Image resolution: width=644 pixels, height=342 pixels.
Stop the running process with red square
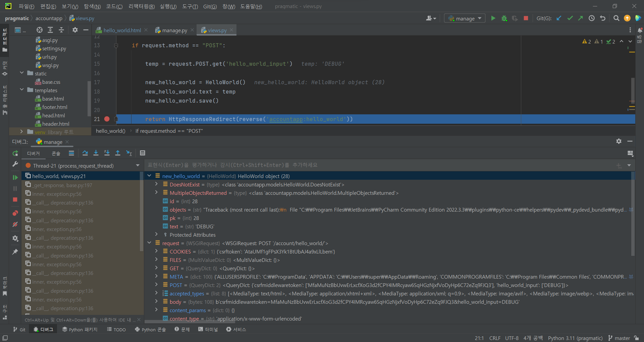click(x=526, y=18)
